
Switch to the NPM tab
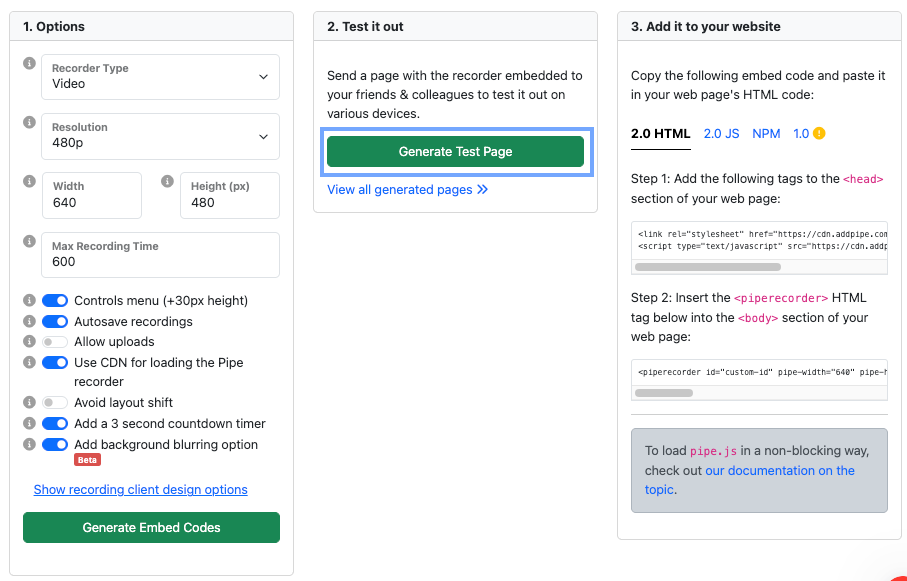(766, 134)
